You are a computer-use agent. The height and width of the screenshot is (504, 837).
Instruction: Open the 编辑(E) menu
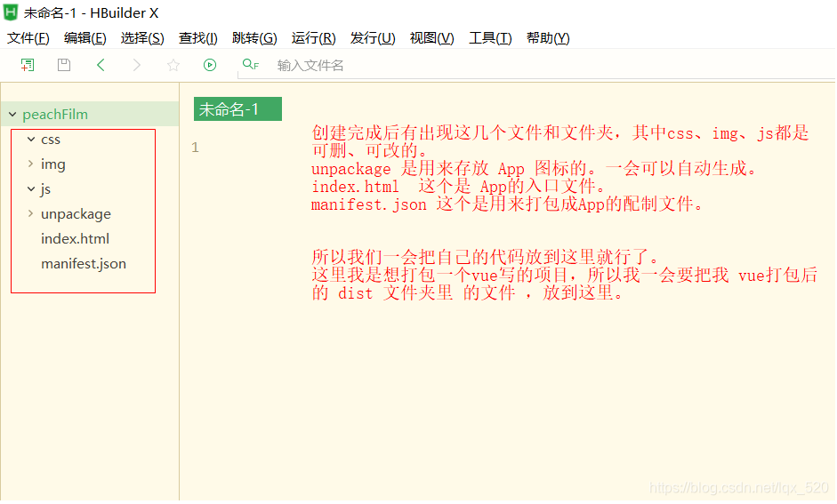coord(85,38)
